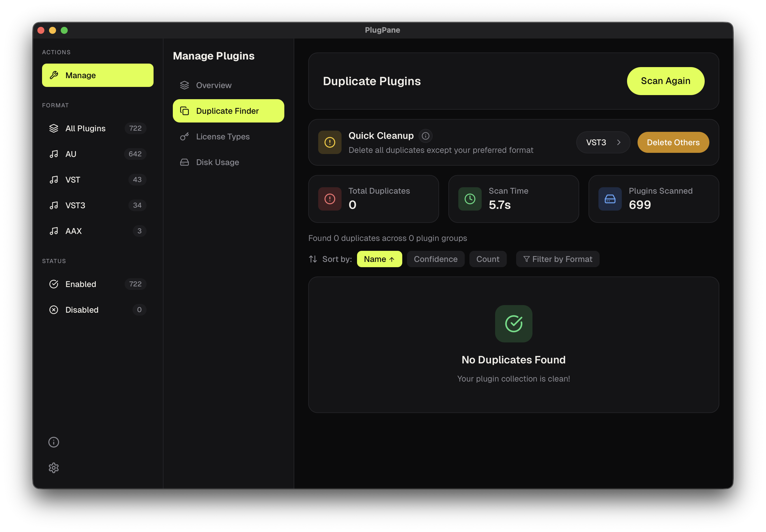Open Filter by Format dropdown
This screenshot has width=766, height=532.
click(x=558, y=259)
